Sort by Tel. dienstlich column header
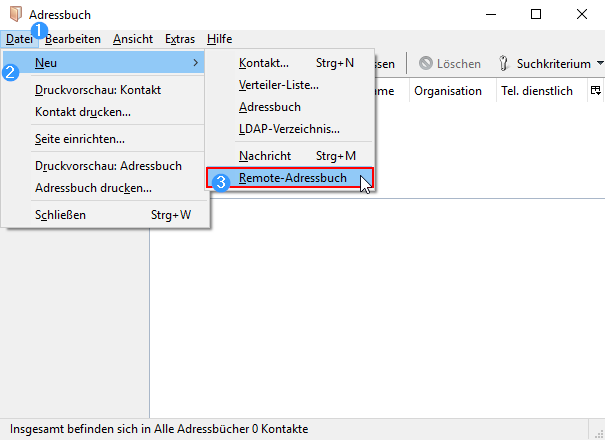The height and width of the screenshot is (440, 605). point(536,91)
